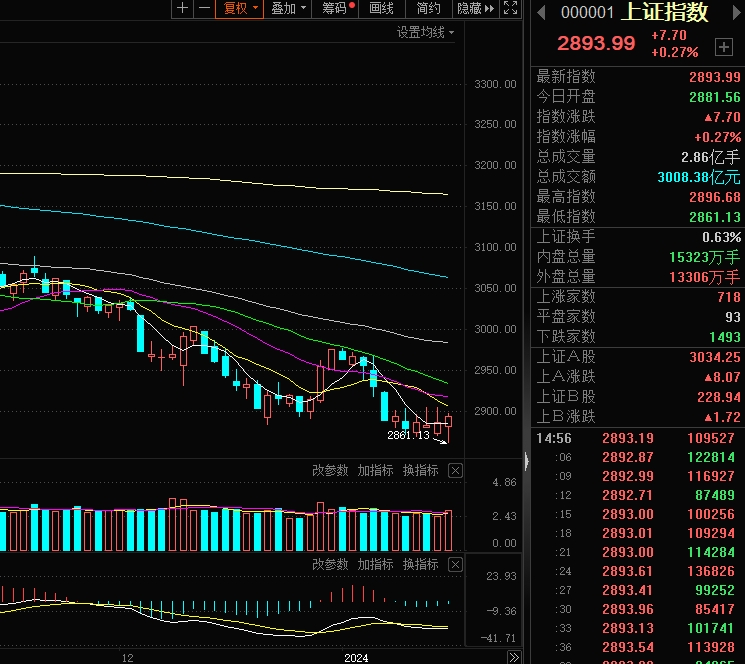Click 下跌家数 value 1493

tap(725, 337)
